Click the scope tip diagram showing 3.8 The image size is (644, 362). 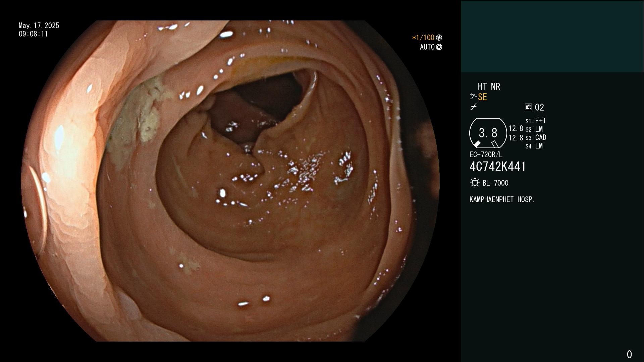point(488,133)
